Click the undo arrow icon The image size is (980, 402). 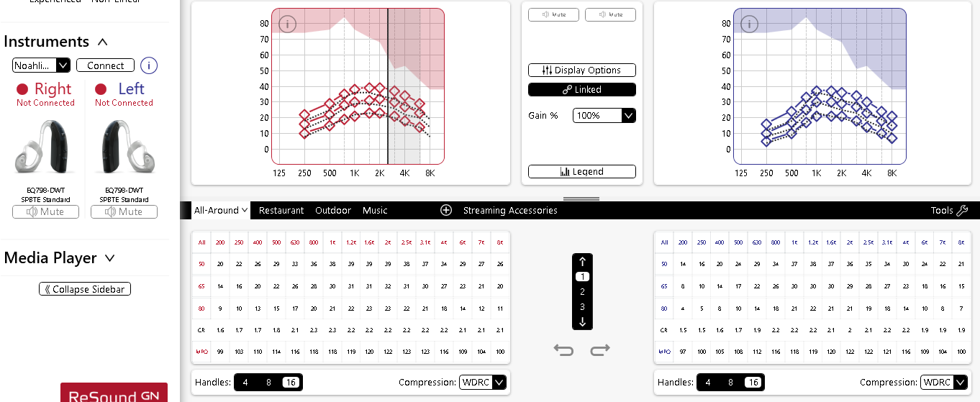pyautogui.click(x=563, y=350)
